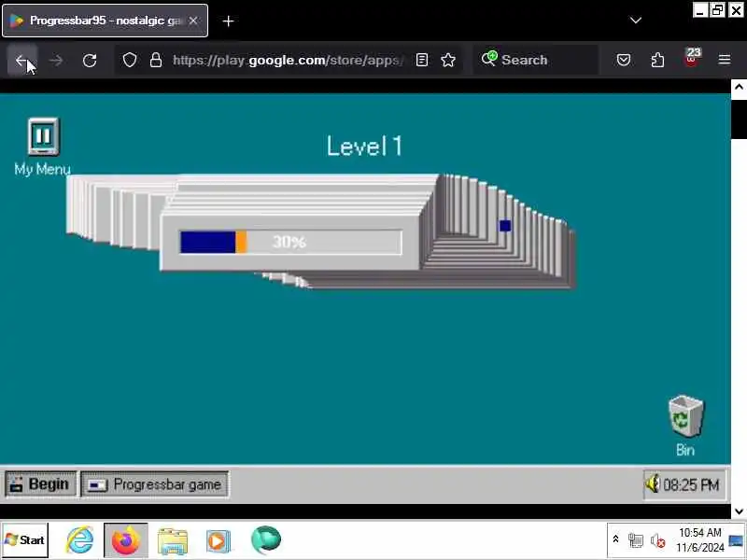Click the Bin recycle icon
Viewport: 747px width, 560px height.
click(685, 416)
